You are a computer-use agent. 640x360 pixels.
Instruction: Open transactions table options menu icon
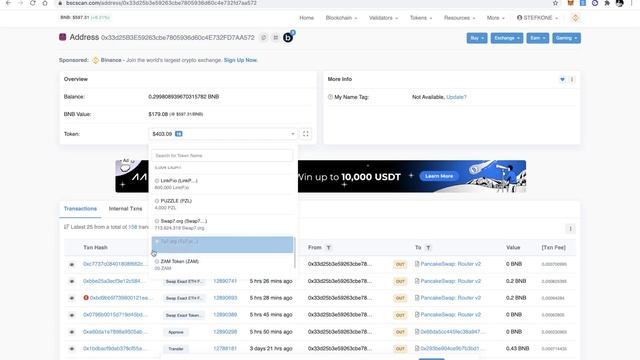(x=570, y=229)
